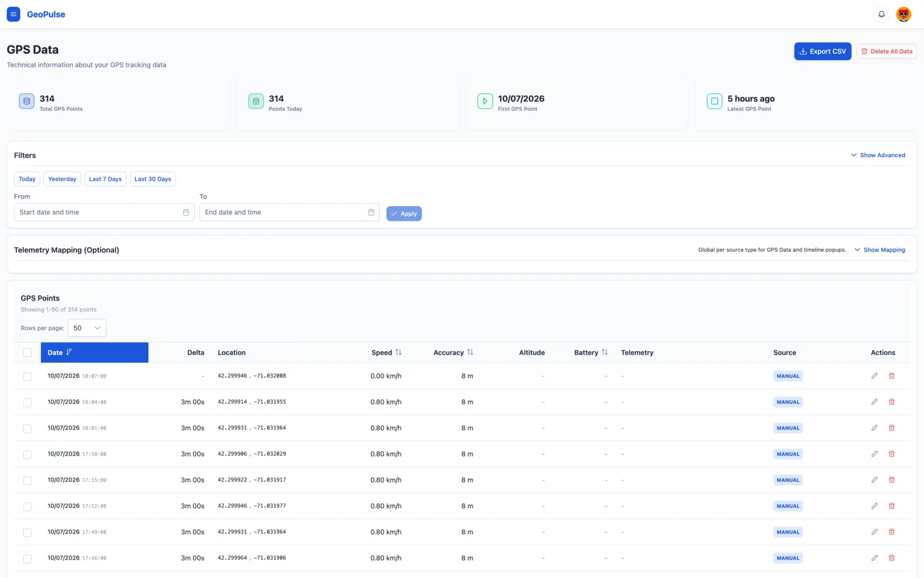Sort by the Date column header

pos(95,352)
